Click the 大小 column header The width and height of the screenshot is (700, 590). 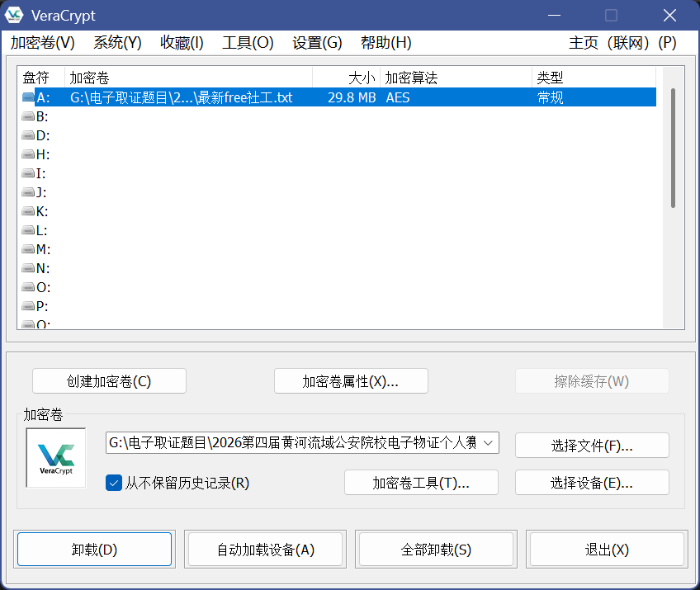coord(347,78)
